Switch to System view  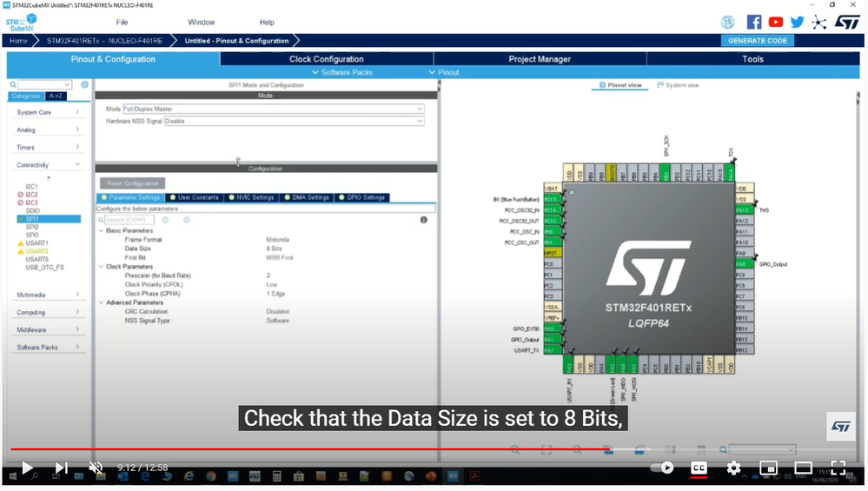coord(678,84)
